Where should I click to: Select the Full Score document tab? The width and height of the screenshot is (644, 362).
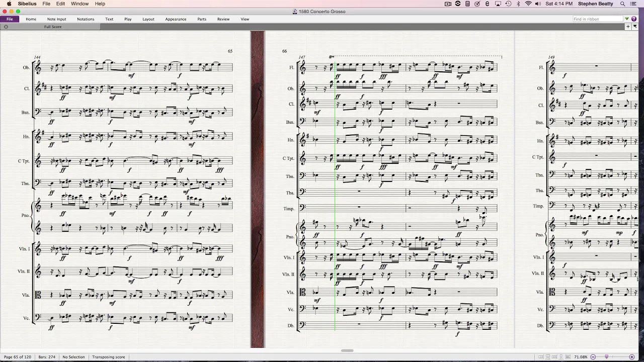[53, 27]
